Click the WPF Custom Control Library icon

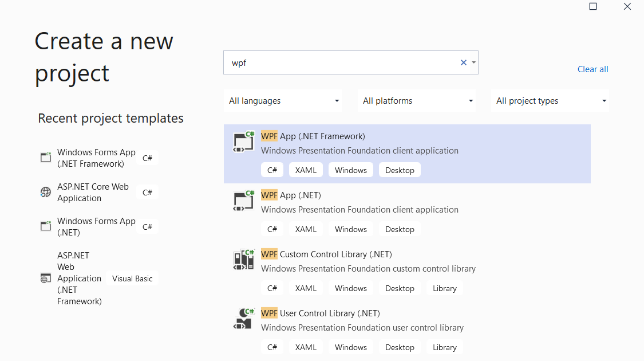pos(243,261)
